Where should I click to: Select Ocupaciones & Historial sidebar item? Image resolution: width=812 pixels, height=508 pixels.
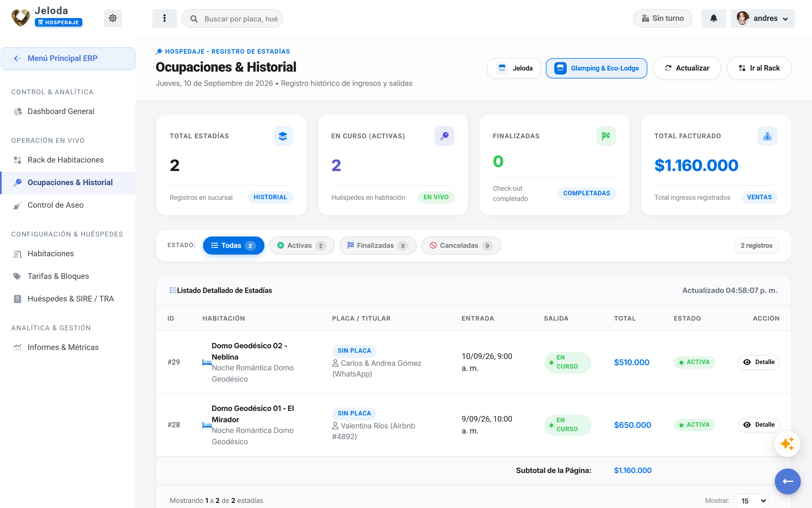pos(68,182)
